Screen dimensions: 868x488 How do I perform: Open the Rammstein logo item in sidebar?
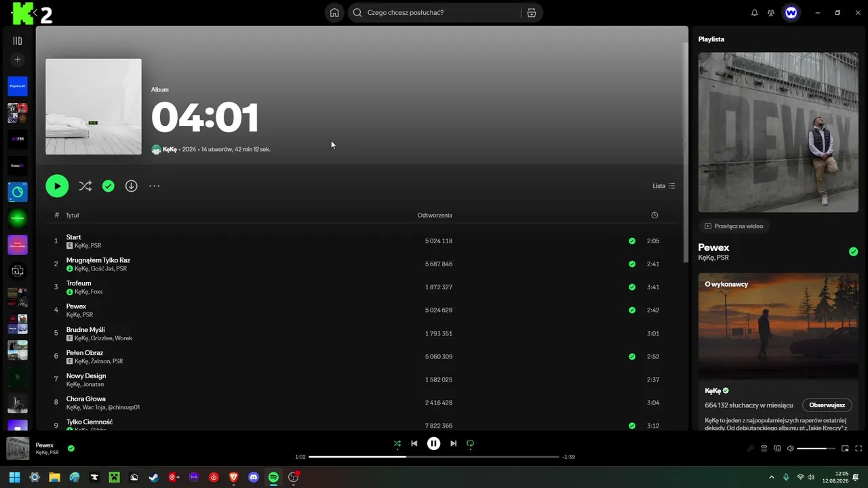(x=18, y=271)
